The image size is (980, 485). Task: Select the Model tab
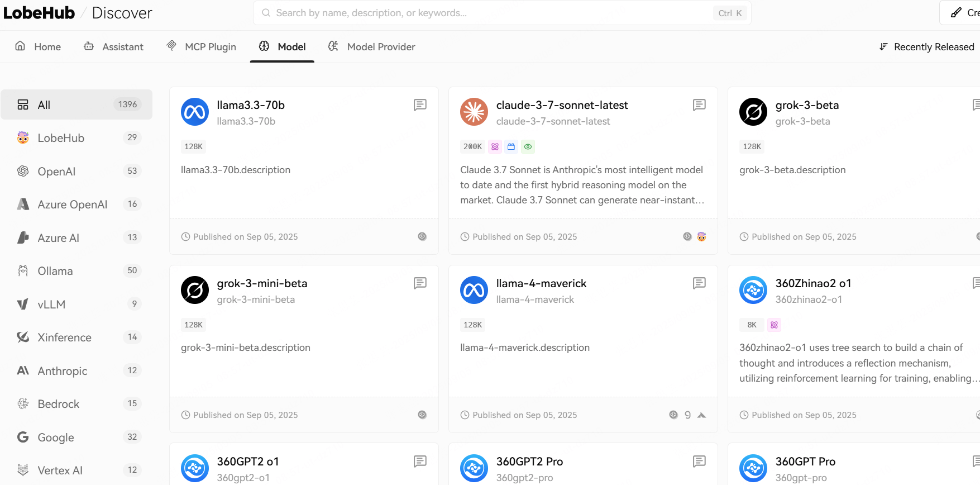pos(282,46)
